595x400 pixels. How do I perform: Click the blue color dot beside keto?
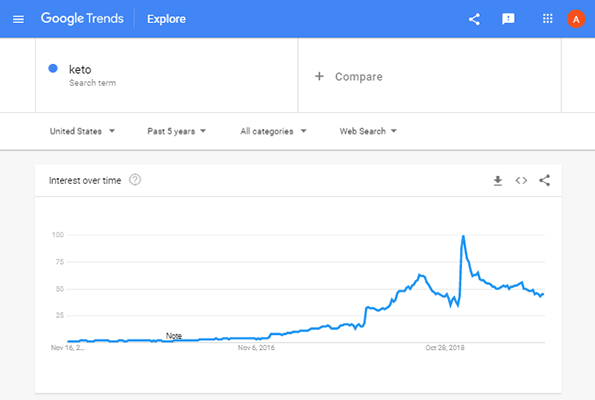[x=53, y=68]
